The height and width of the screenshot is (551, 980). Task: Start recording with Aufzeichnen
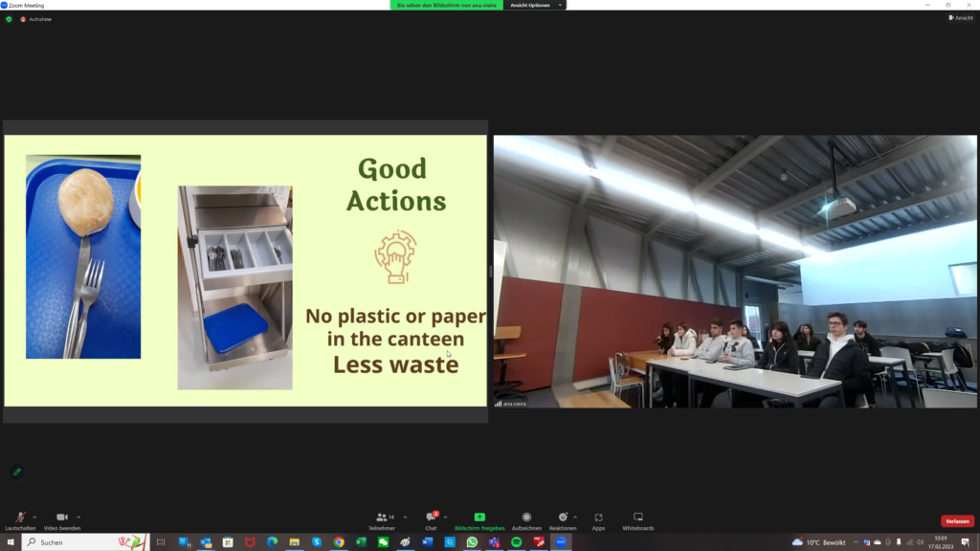click(526, 518)
